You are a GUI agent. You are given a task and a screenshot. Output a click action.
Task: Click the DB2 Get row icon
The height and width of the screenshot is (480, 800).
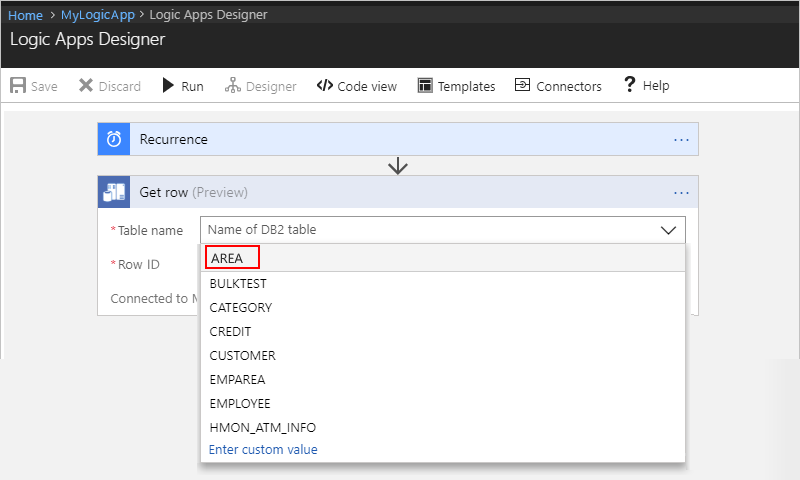pyautogui.click(x=114, y=192)
